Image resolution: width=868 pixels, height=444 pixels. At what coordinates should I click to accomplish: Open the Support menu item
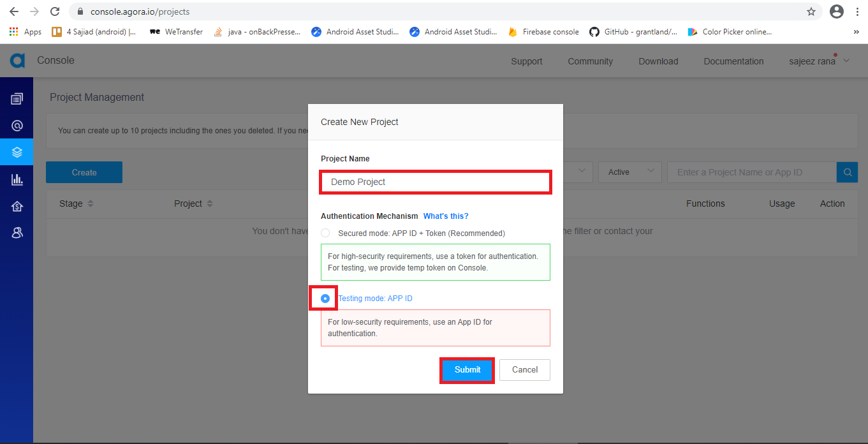(x=526, y=61)
